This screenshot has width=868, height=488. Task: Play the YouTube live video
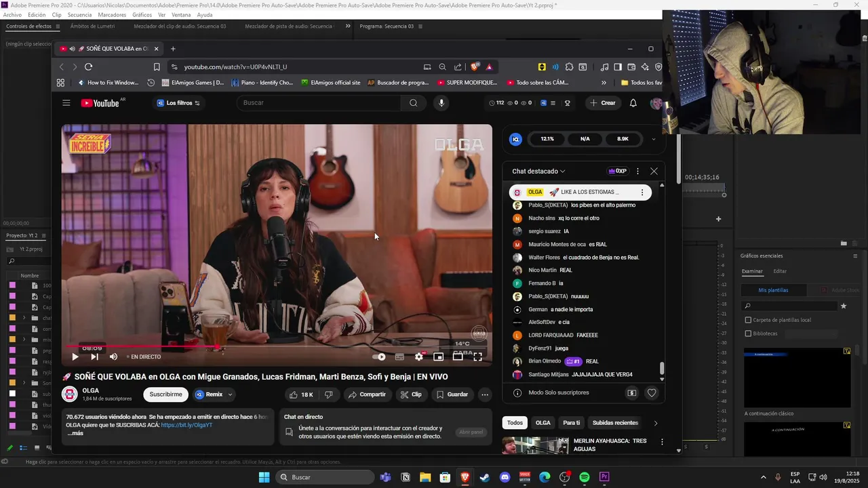tap(75, 357)
